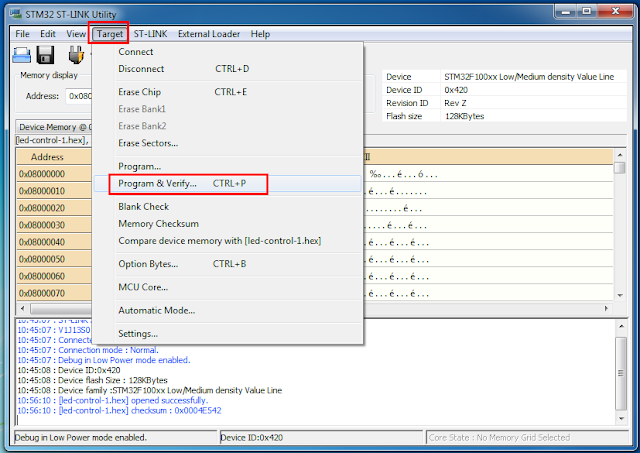Click status bar 'Debug in Low Power mode enabled' section
The height and width of the screenshot is (453, 640).
pyautogui.click(x=116, y=438)
